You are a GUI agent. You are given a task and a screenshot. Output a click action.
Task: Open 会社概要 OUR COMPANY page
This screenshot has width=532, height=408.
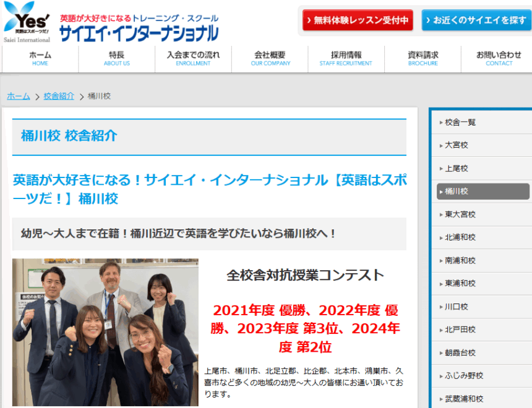click(270, 59)
